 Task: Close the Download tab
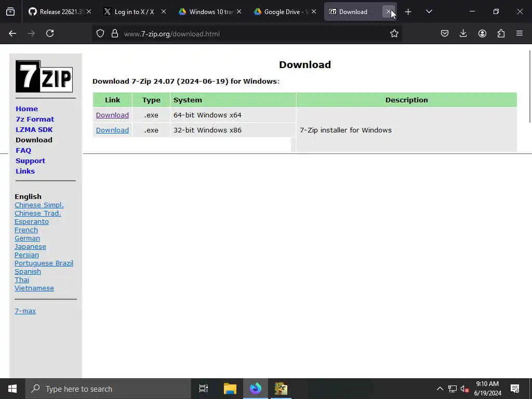pos(389,11)
